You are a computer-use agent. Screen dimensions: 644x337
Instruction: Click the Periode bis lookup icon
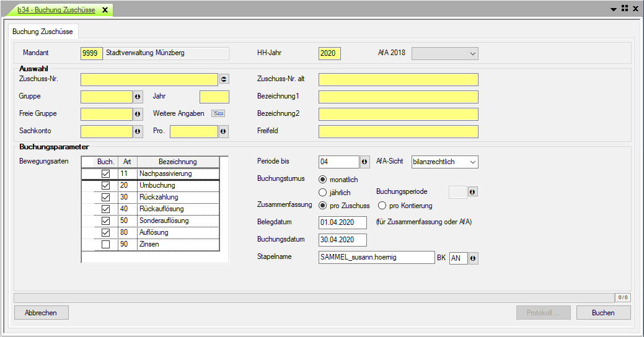coord(364,162)
